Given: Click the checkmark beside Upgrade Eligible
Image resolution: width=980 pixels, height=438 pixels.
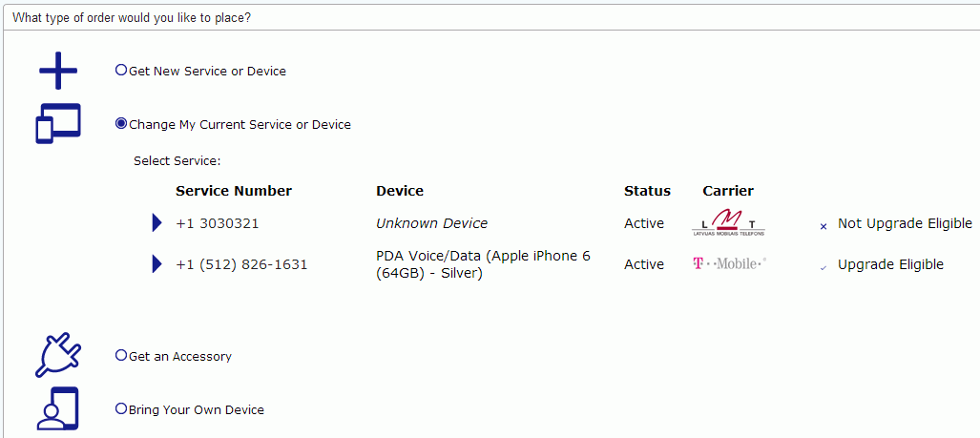Looking at the screenshot, I should (823, 267).
